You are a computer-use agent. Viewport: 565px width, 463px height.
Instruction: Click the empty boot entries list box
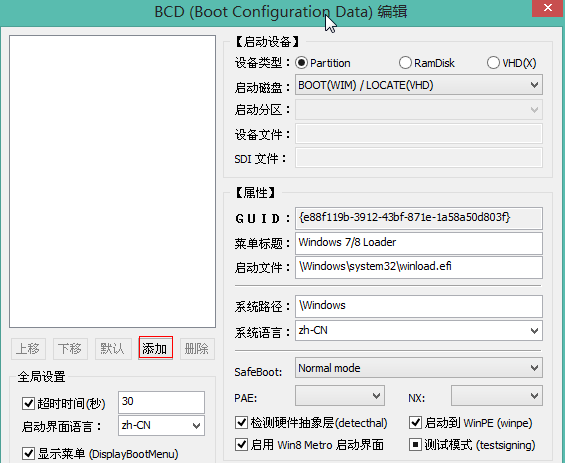point(112,181)
